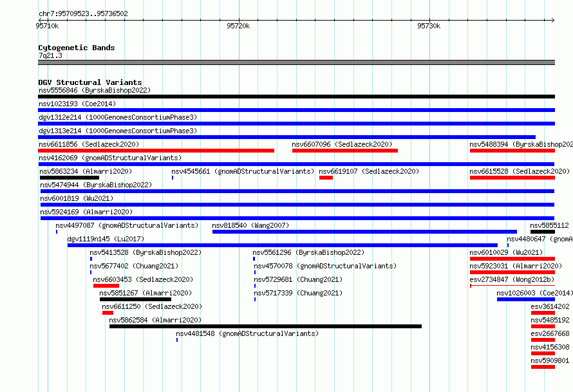Open nsv5717339 (Chuang2021) label
573x392 pixels.
click(298, 293)
